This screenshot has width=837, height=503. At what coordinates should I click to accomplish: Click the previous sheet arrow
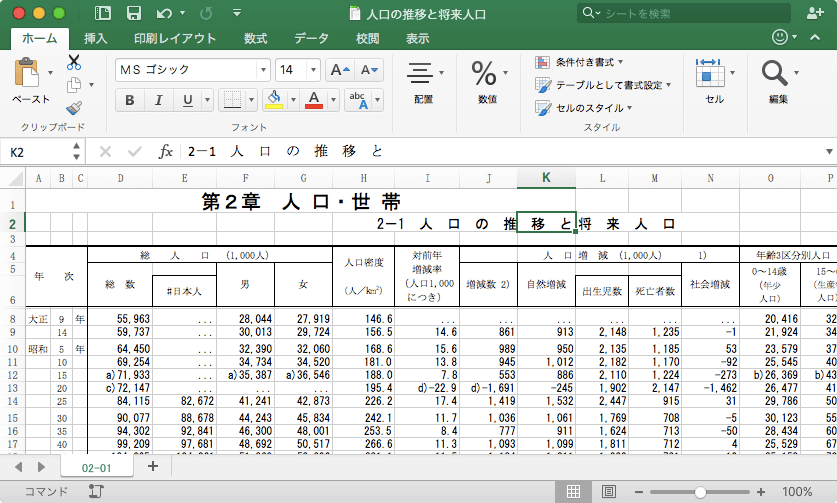tap(19, 467)
